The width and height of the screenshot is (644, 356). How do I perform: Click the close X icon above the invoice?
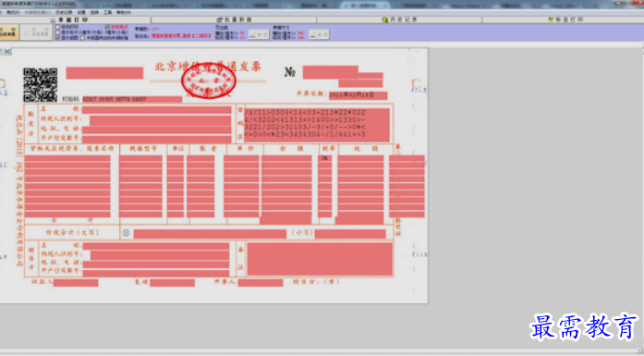(7, 52)
